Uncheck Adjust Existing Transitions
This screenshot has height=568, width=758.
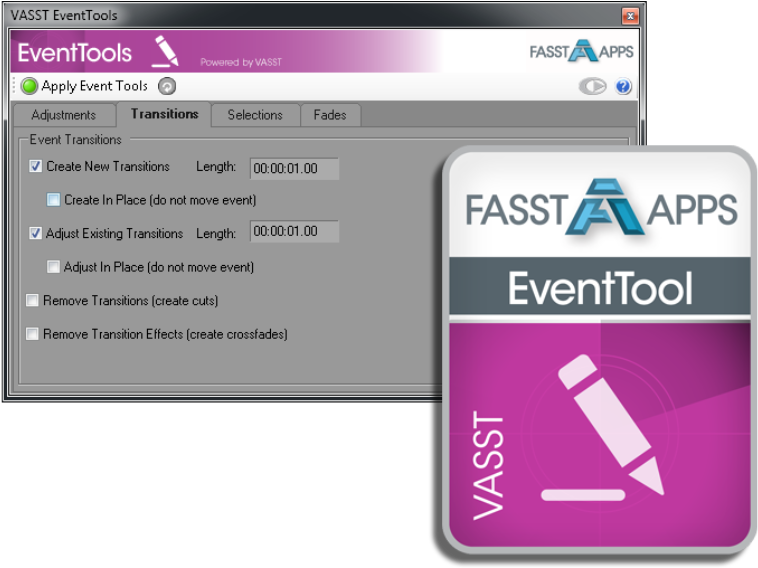coord(35,233)
